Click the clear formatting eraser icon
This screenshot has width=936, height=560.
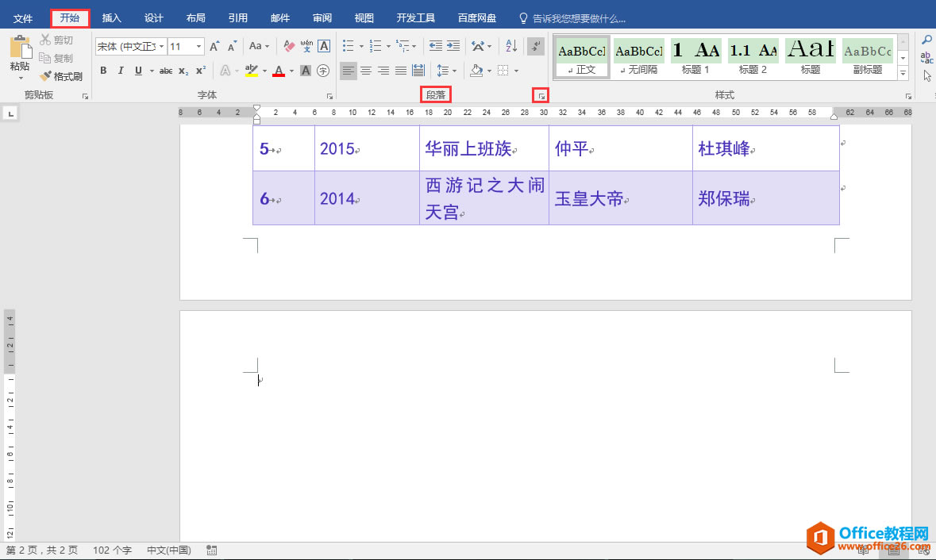[x=289, y=46]
